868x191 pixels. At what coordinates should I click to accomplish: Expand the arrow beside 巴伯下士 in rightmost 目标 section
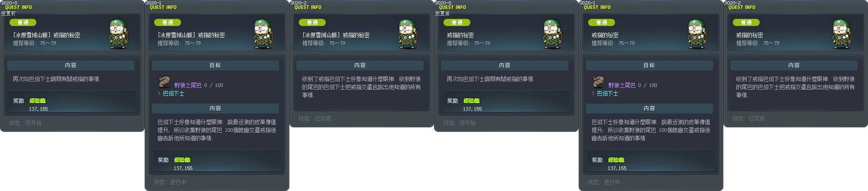(593, 94)
